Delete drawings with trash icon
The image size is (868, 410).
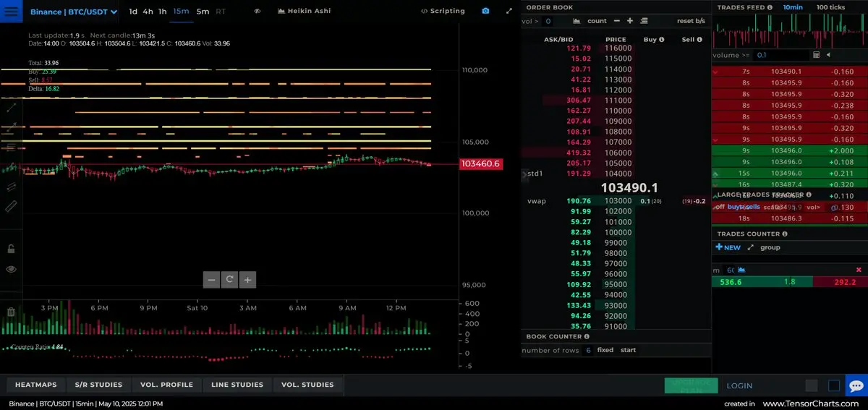tap(11, 312)
